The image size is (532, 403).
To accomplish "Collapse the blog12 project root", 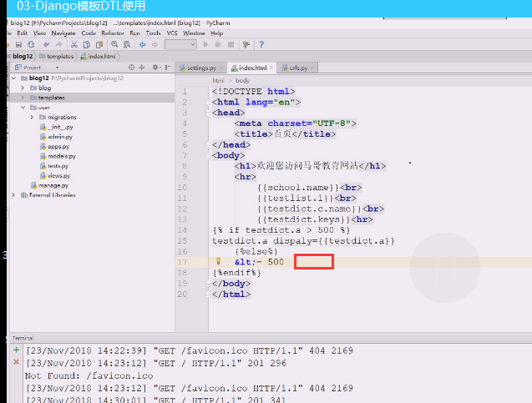I will (x=14, y=78).
